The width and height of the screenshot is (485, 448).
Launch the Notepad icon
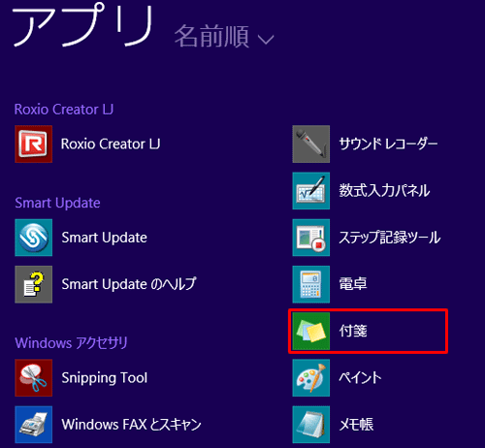tap(311, 425)
